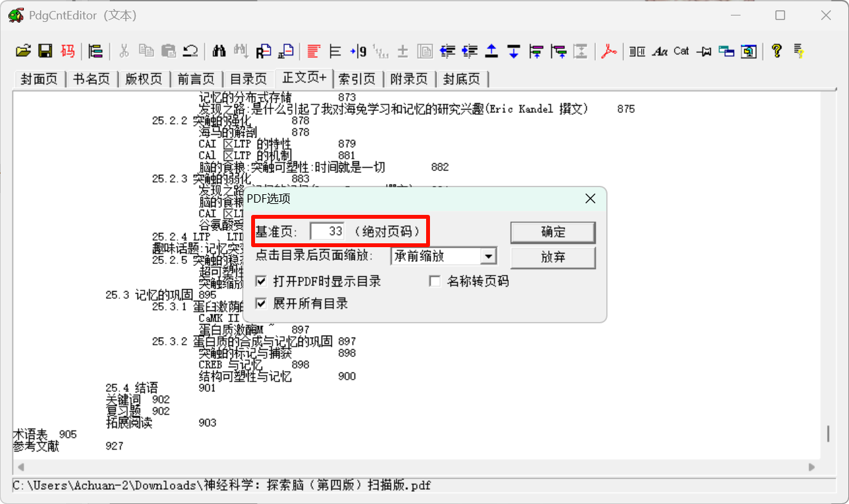Click the plus-minus toolbar icon
The image size is (849, 504).
coord(402,51)
